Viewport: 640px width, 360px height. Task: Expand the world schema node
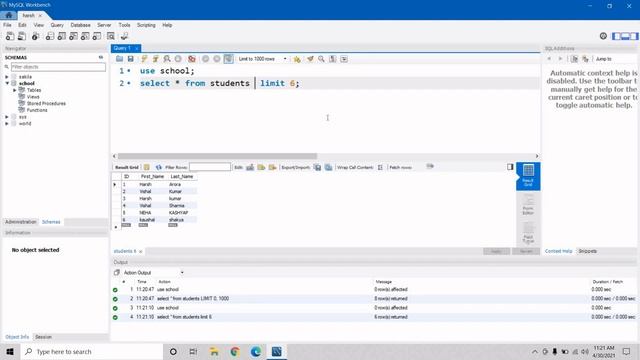pos(7,124)
